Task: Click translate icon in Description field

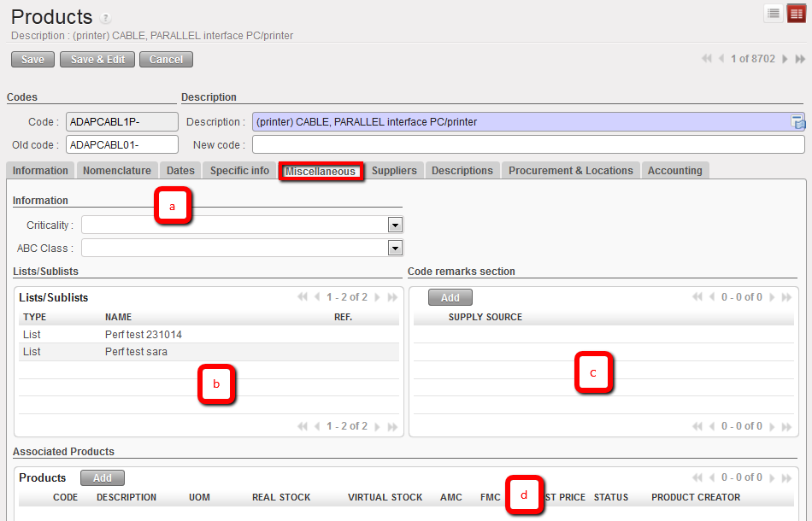Action: click(797, 122)
